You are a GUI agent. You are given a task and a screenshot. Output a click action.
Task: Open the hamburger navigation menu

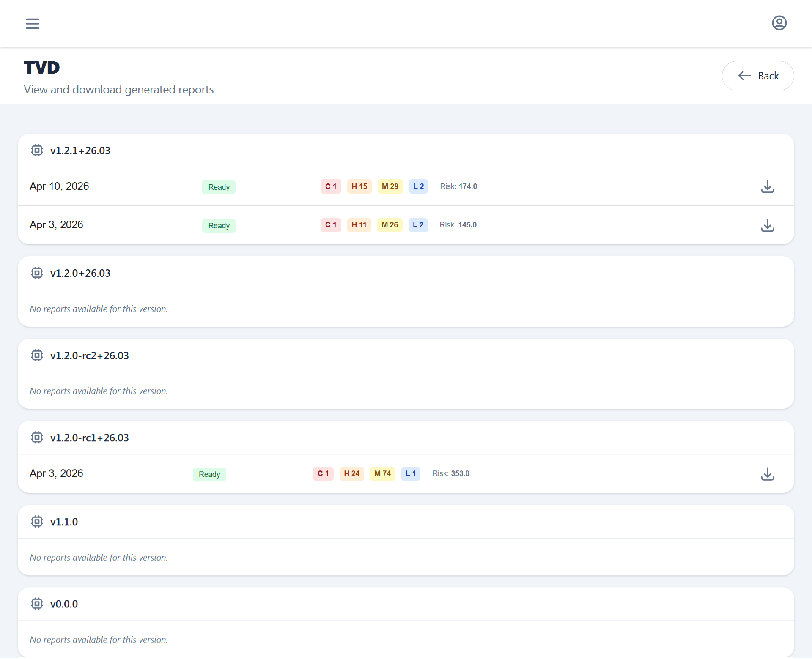pos(33,24)
